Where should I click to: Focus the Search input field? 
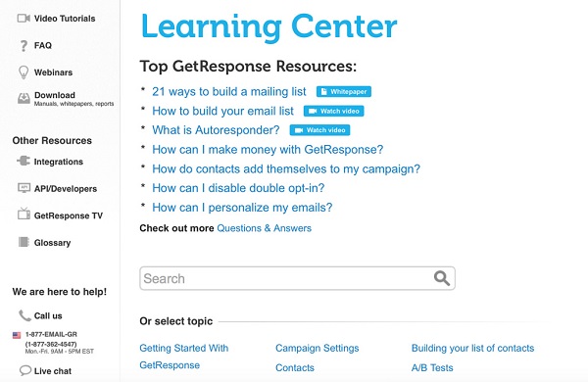297,278
